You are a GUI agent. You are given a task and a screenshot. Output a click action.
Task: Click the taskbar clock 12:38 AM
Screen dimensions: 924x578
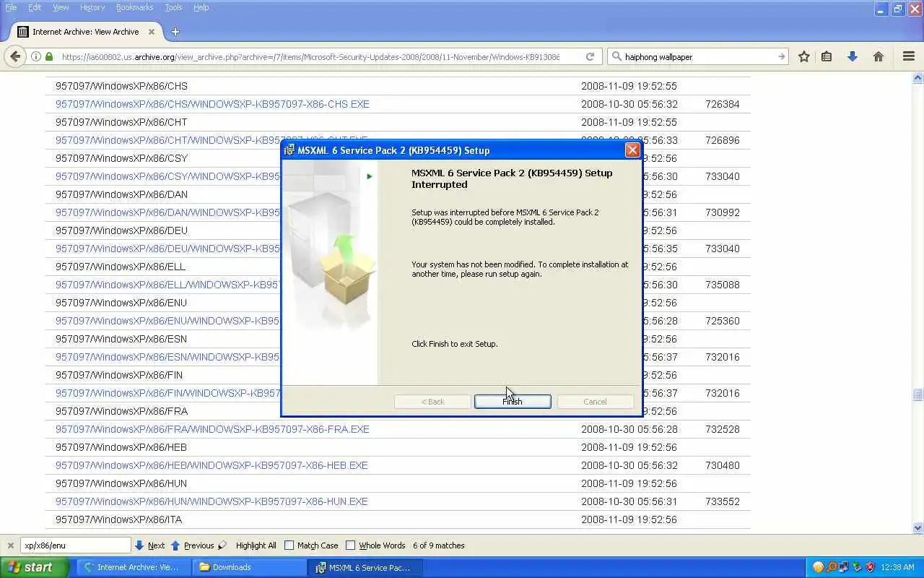coord(899,567)
